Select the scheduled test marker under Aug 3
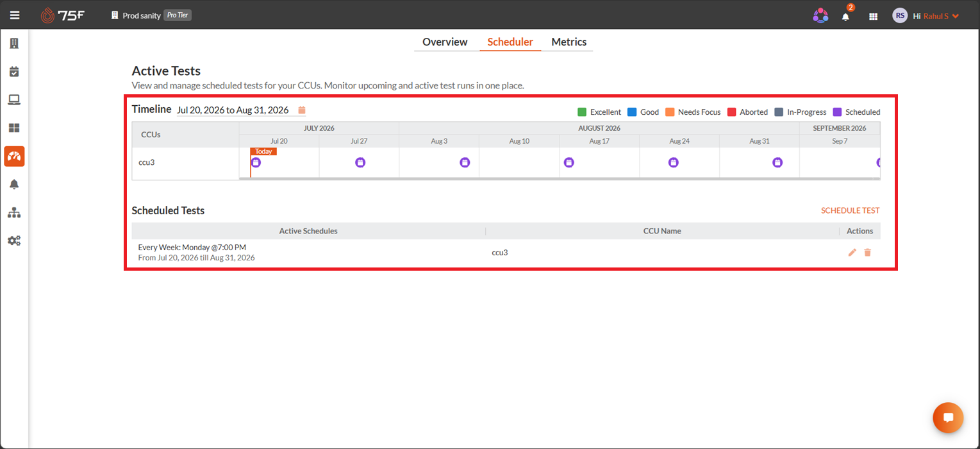This screenshot has height=449, width=980. tap(465, 162)
